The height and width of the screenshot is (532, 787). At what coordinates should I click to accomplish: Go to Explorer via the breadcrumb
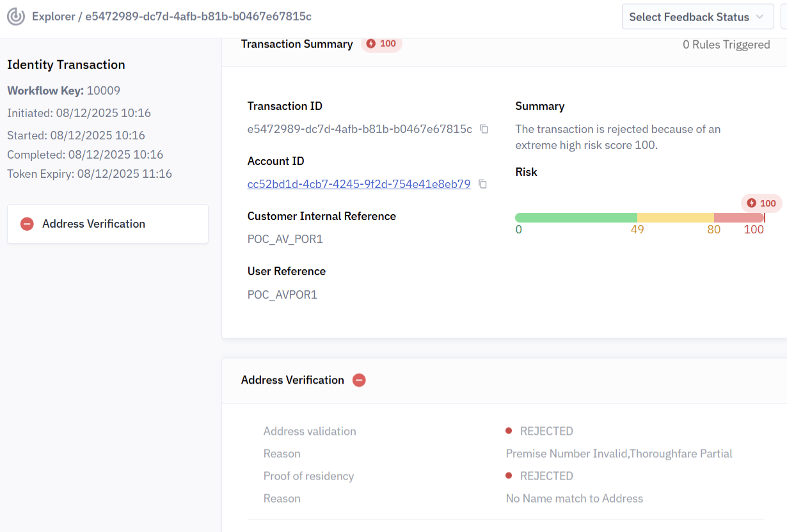(x=53, y=17)
